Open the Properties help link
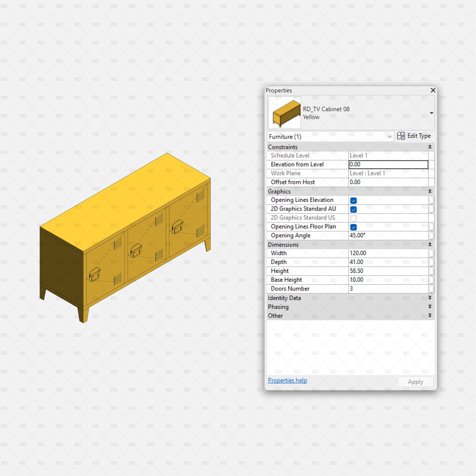 (x=287, y=380)
